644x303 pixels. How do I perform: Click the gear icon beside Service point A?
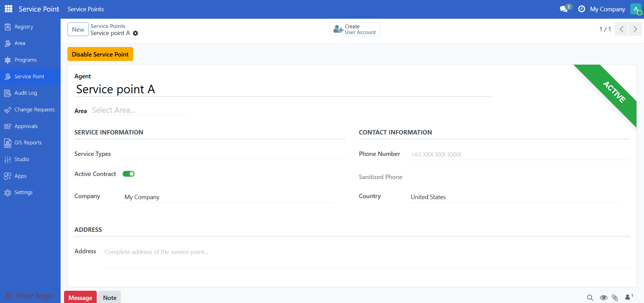[x=136, y=33]
